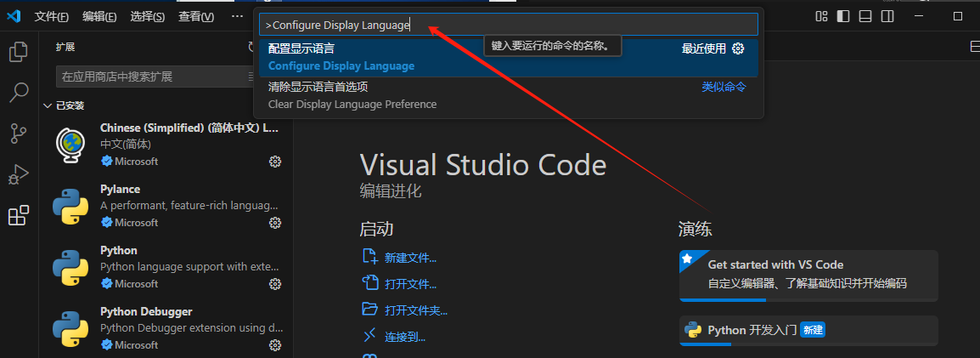Open the Chinese (Simplified) extension gear menu
The image size is (980, 358).
[274, 162]
